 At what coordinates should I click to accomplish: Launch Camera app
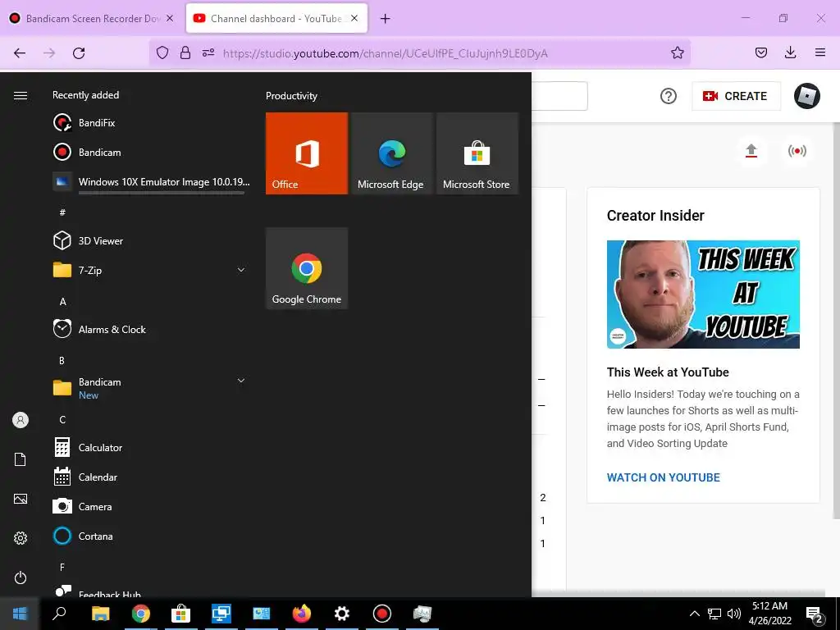click(x=151, y=506)
